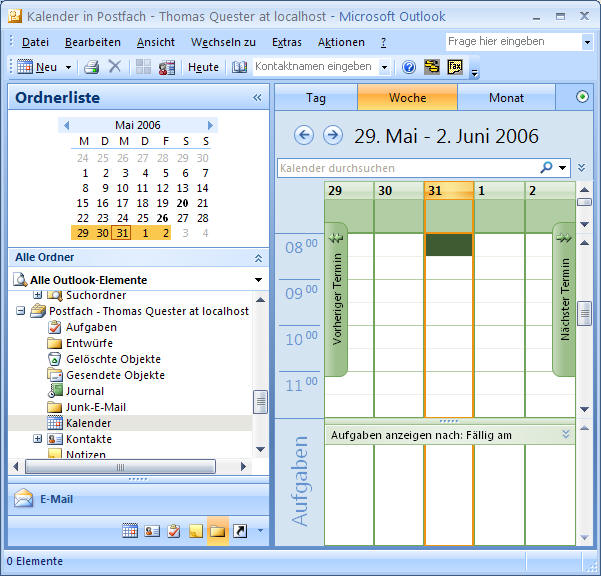Click the folder list horizontal scrollbar
This screenshot has height=576, width=601.
[x=120, y=467]
